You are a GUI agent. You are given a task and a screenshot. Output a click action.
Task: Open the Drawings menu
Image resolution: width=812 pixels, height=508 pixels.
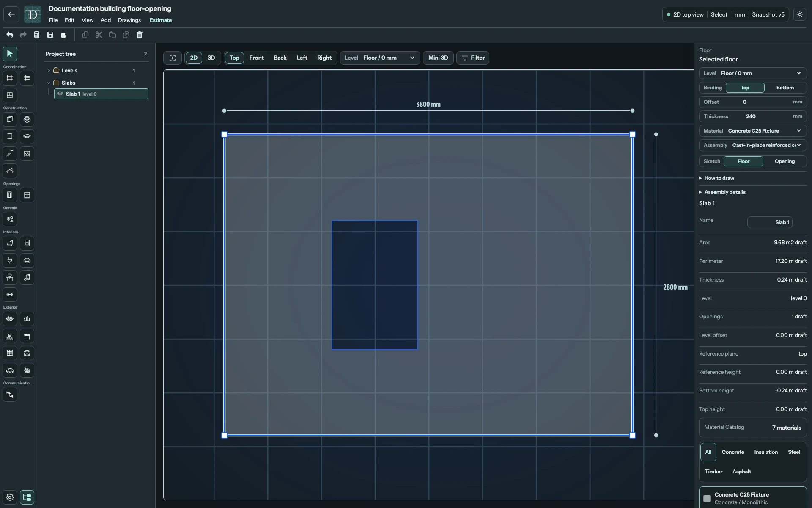(129, 20)
